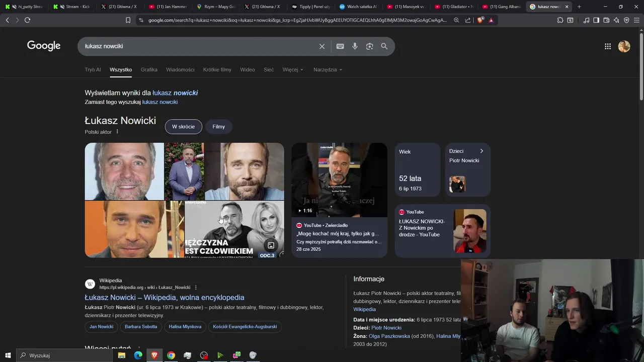Image resolution: width=644 pixels, height=362 pixels.
Task: Switch to the Wideo tab
Action: [248, 70]
